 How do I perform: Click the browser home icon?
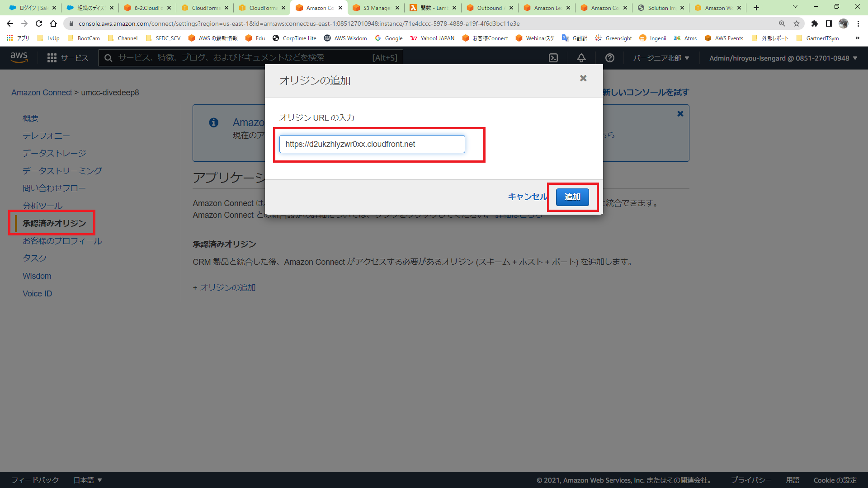(53, 23)
